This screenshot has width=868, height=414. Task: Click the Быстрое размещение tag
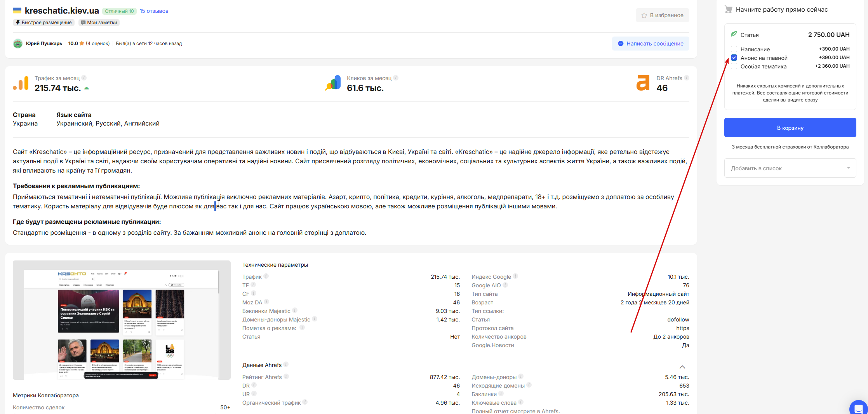point(43,23)
